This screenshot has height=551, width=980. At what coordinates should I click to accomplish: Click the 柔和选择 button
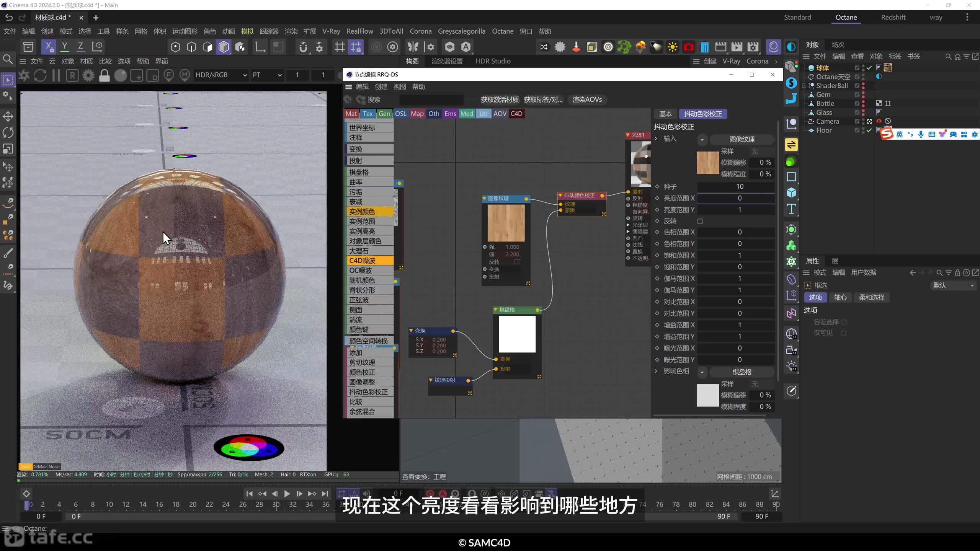tap(872, 298)
